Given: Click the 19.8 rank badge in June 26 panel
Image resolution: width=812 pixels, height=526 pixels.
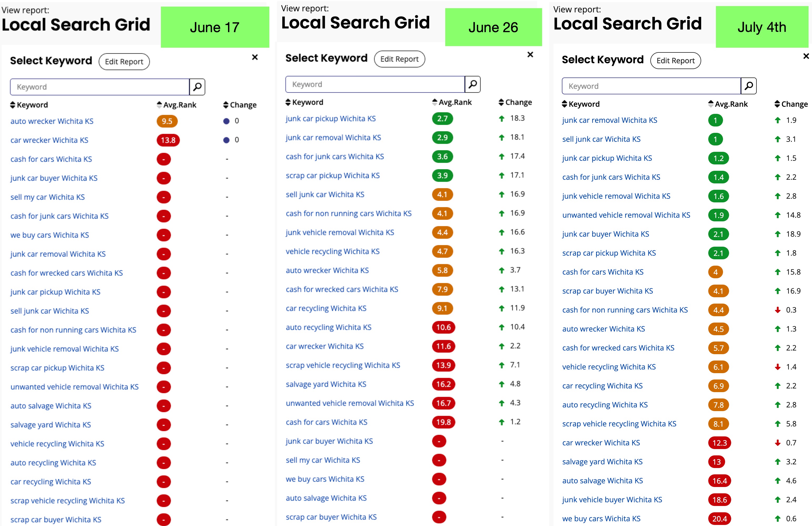Looking at the screenshot, I should pos(444,422).
